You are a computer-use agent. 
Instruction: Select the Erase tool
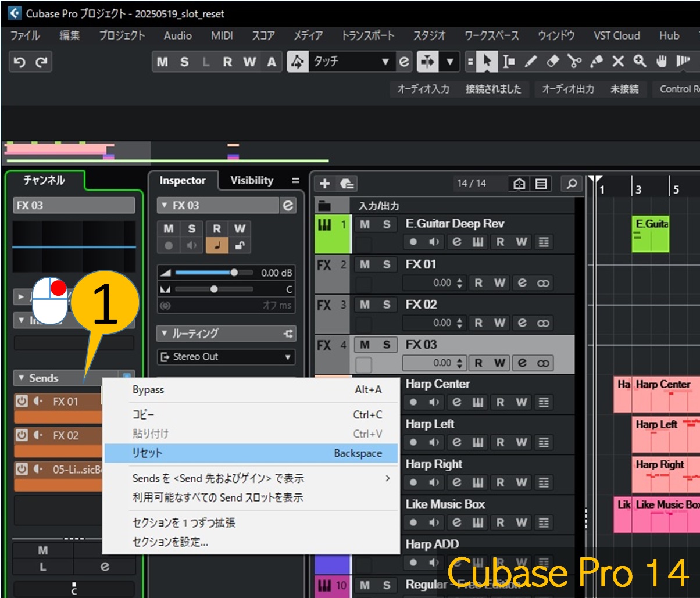point(553,62)
